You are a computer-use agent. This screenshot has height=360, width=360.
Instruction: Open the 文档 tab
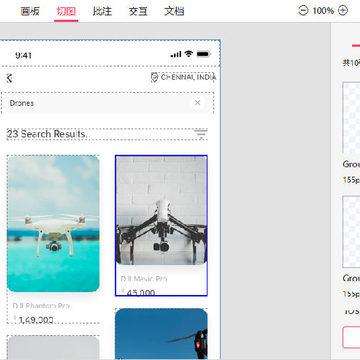(x=174, y=11)
